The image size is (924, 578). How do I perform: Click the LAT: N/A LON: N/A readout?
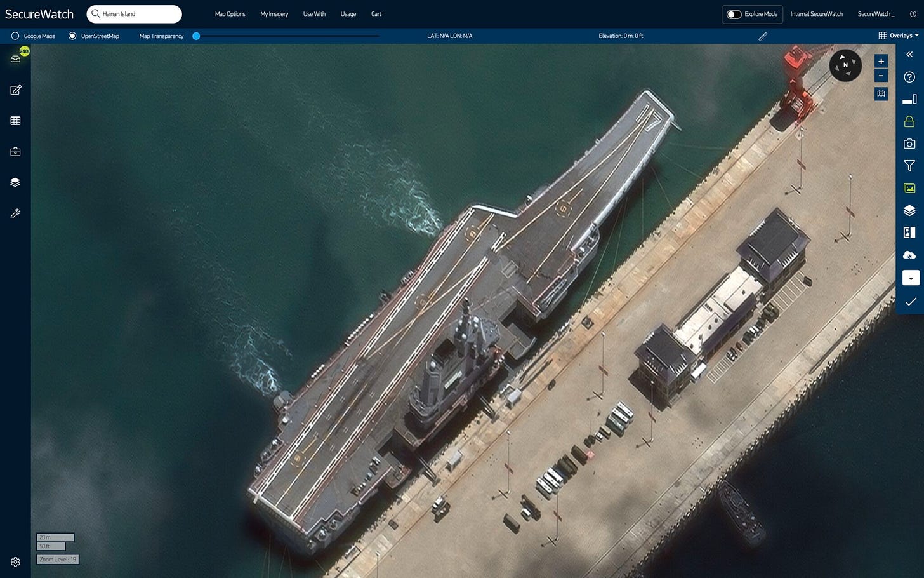click(x=450, y=36)
